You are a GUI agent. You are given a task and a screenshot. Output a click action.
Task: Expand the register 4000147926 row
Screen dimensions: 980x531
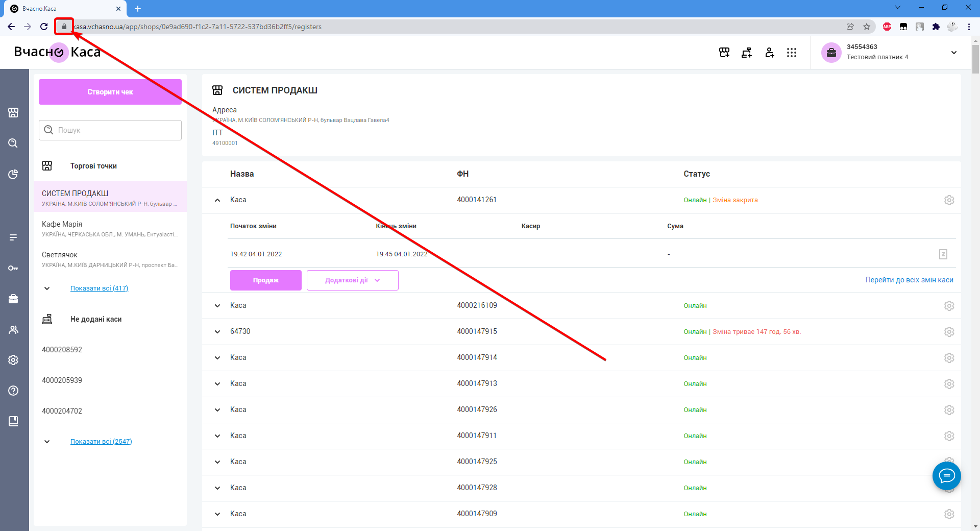[x=217, y=410]
